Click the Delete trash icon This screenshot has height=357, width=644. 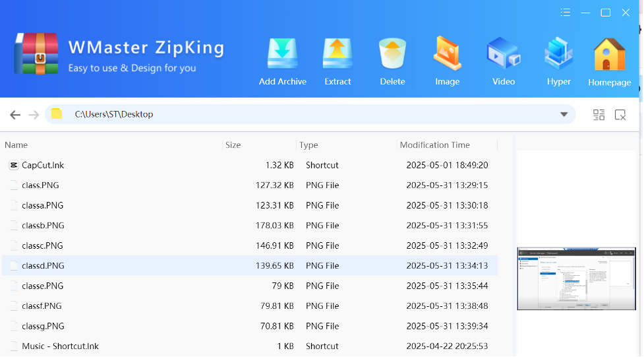click(392, 53)
